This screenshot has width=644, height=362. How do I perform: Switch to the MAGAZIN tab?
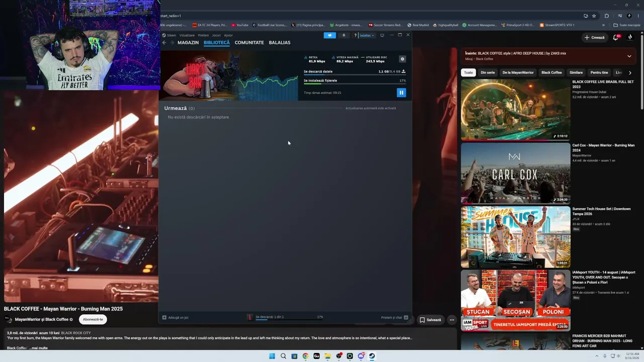tap(188, 43)
